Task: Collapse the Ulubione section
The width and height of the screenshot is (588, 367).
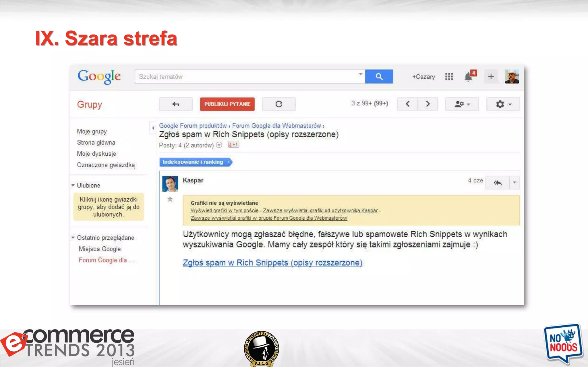Action: [x=73, y=185]
